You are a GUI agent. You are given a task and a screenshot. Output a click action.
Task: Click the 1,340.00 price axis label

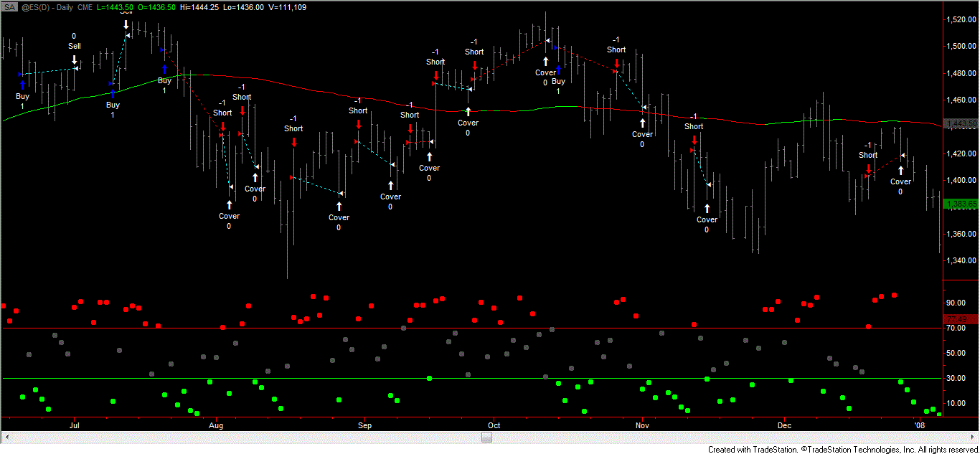[x=961, y=261]
